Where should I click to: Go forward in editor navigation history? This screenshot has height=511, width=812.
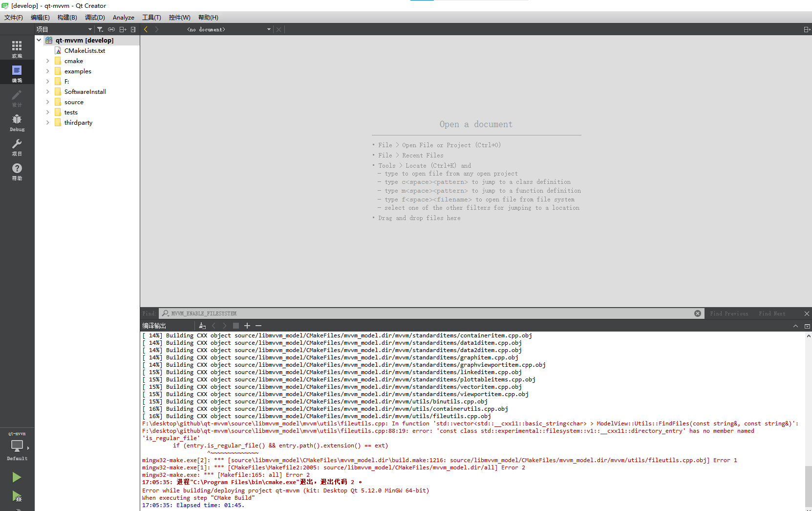[157, 29]
